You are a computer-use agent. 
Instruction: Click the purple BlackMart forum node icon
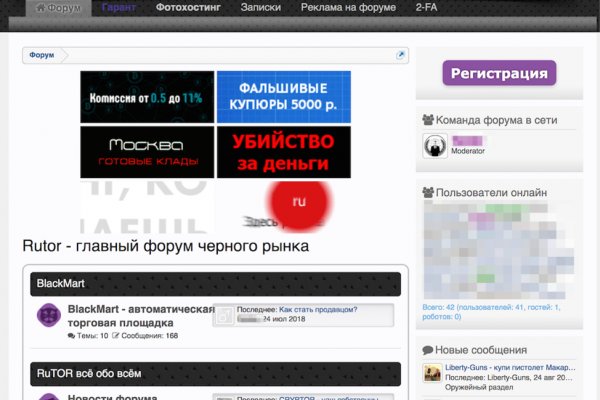(x=48, y=316)
